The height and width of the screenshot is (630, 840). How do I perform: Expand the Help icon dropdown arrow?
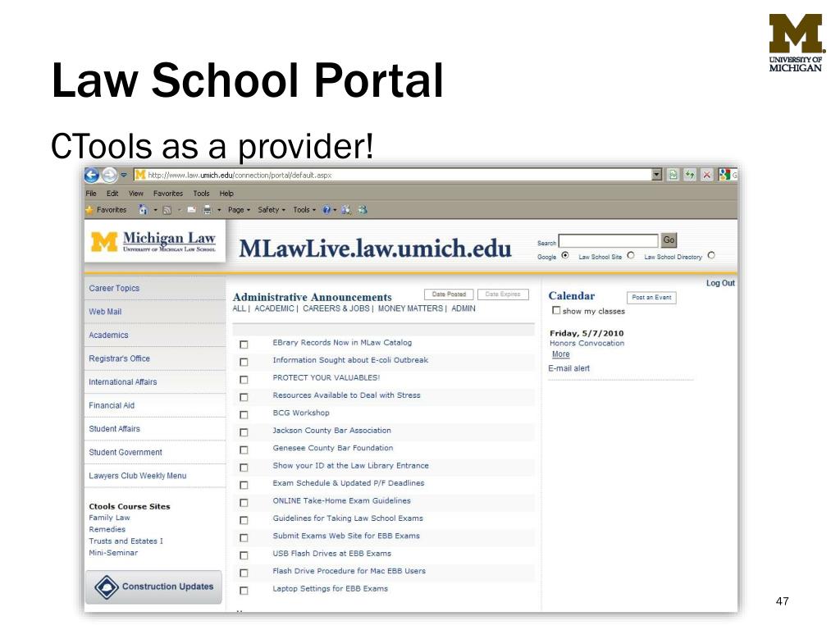click(x=335, y=210)
